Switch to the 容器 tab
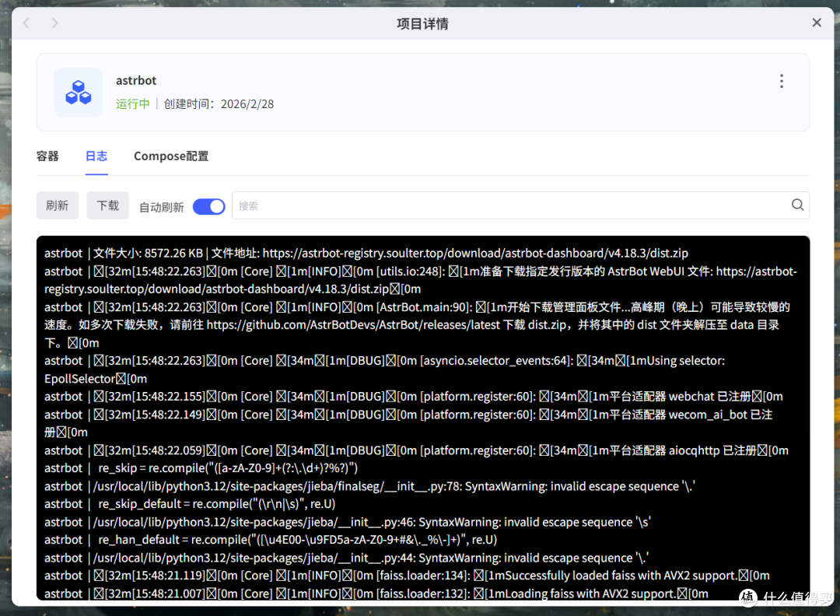The image size is (840, 616). (x=47, y=156)
